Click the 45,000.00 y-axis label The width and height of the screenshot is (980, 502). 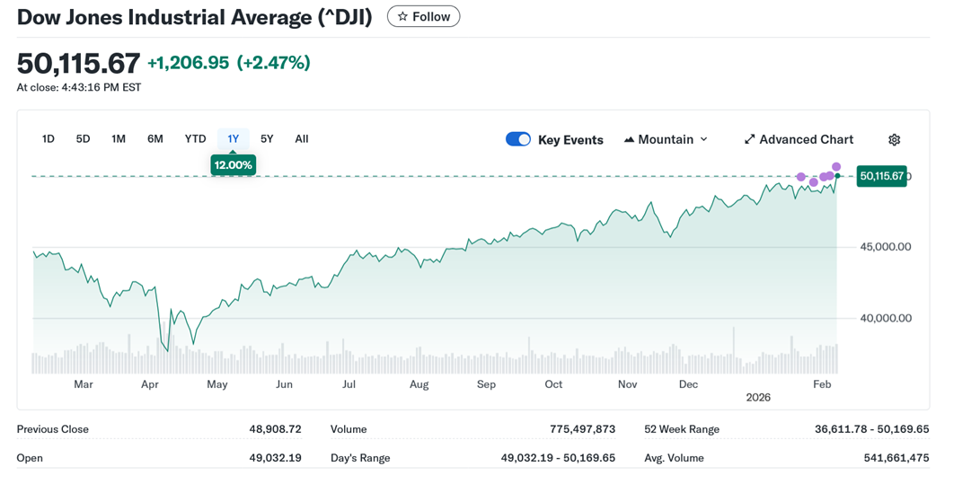click(x=886, y=247)
